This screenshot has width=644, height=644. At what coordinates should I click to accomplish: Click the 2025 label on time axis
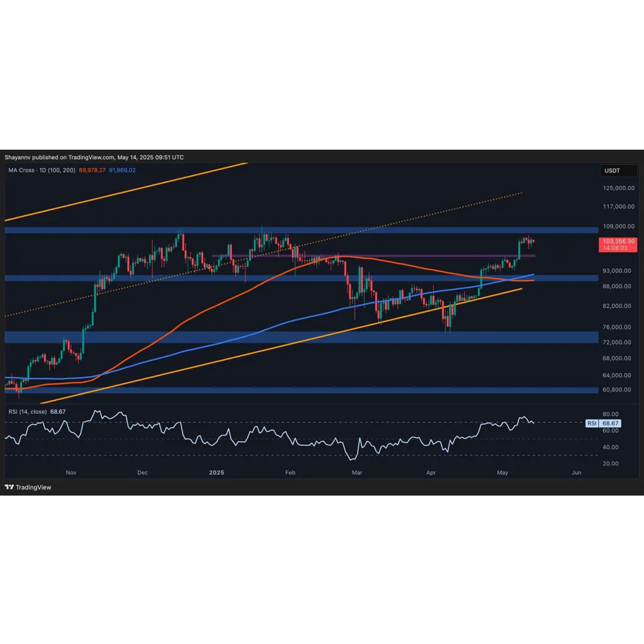(216, 473)
